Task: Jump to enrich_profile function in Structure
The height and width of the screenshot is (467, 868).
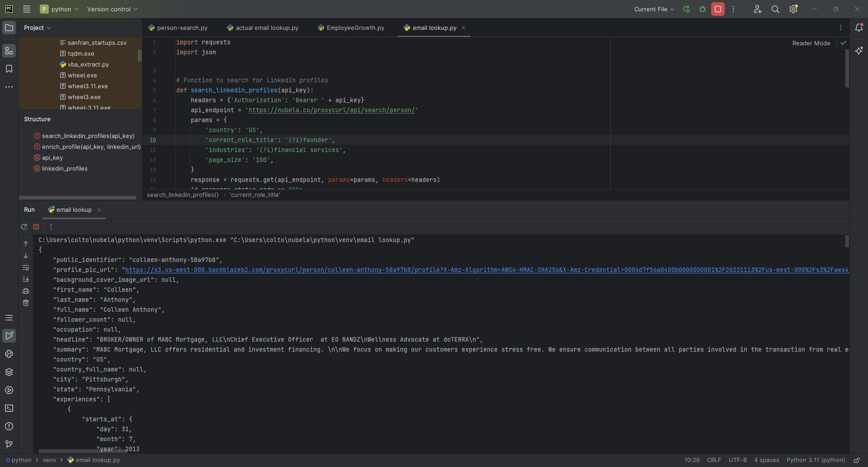Action: [87, 147]
